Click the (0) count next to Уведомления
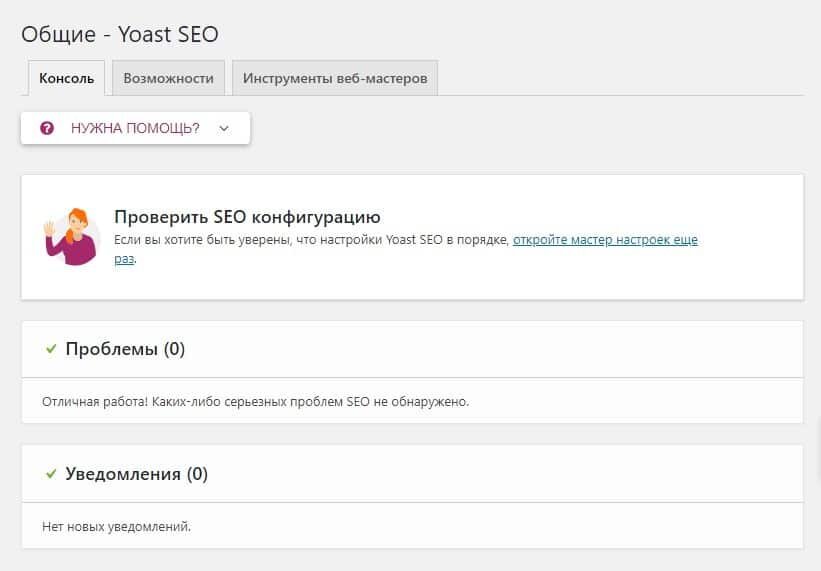This screenshot has width=821, height=571. click(x=196, y=473)
